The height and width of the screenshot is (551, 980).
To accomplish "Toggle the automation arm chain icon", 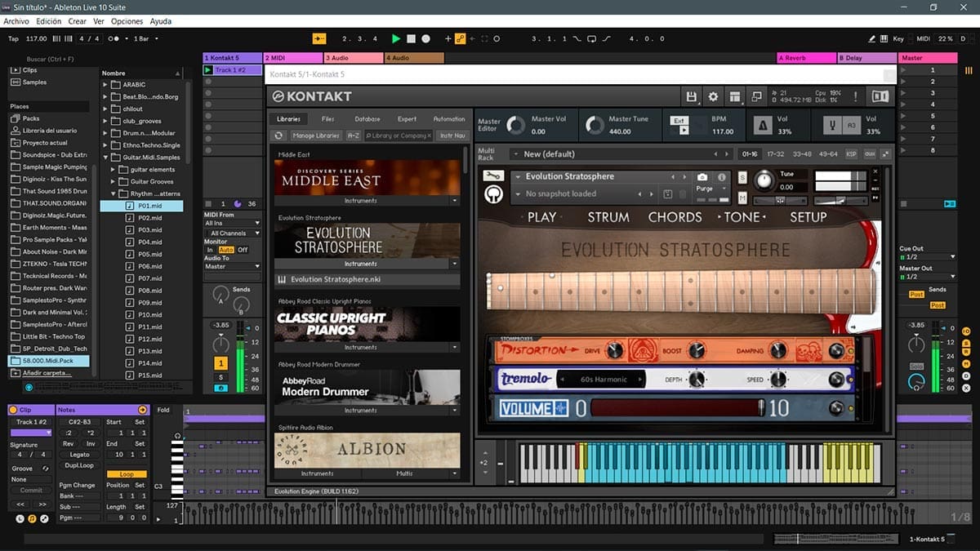I will pyautogui.click(x=460, y=38).
